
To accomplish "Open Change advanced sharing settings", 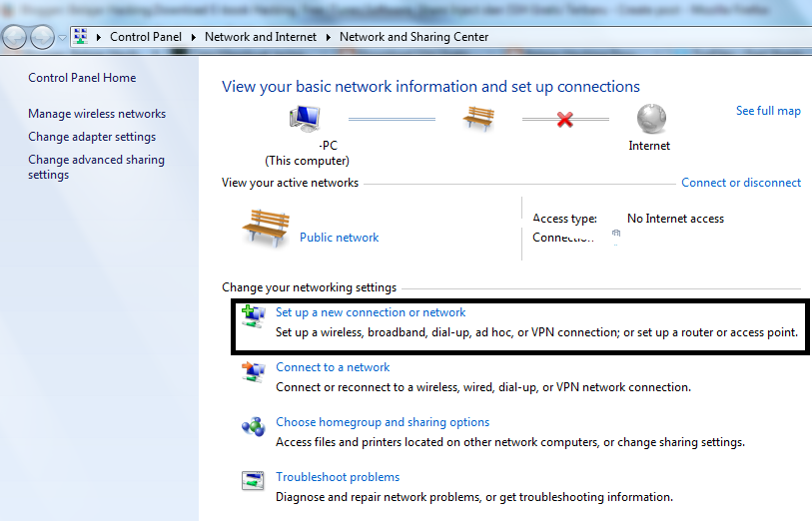I will tap(96, 167).
